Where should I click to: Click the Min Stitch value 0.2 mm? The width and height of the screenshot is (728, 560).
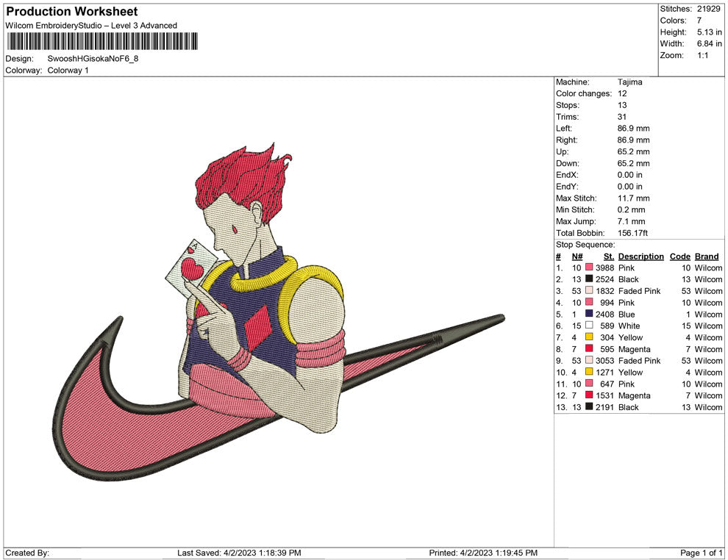[632, 209]
